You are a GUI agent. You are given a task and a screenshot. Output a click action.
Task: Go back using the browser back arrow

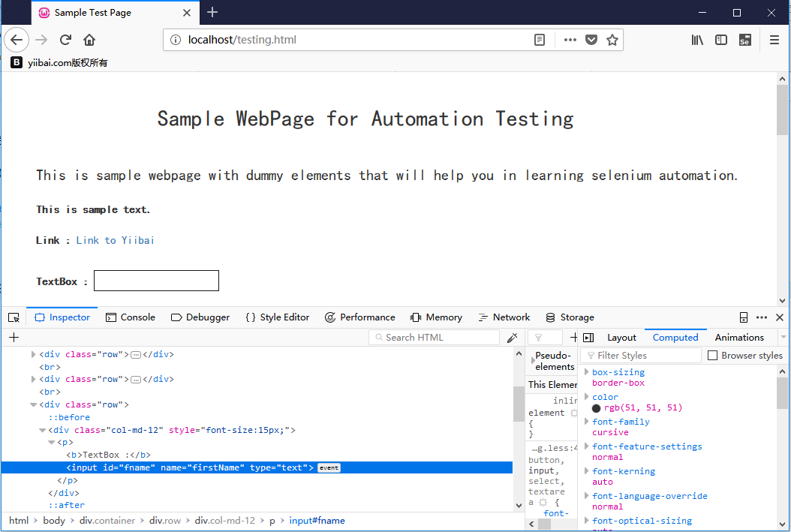coord(17,40)
